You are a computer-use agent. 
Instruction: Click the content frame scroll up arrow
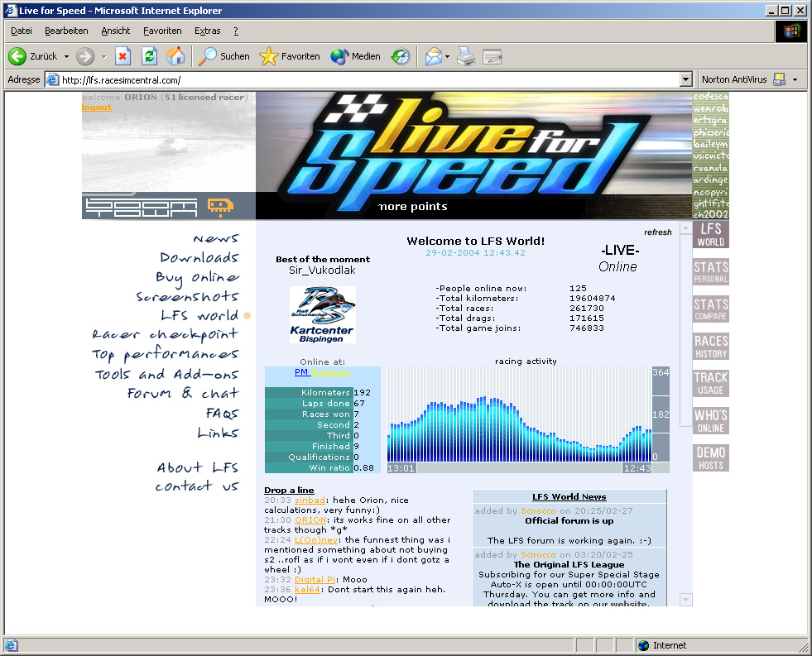point(685,227)
